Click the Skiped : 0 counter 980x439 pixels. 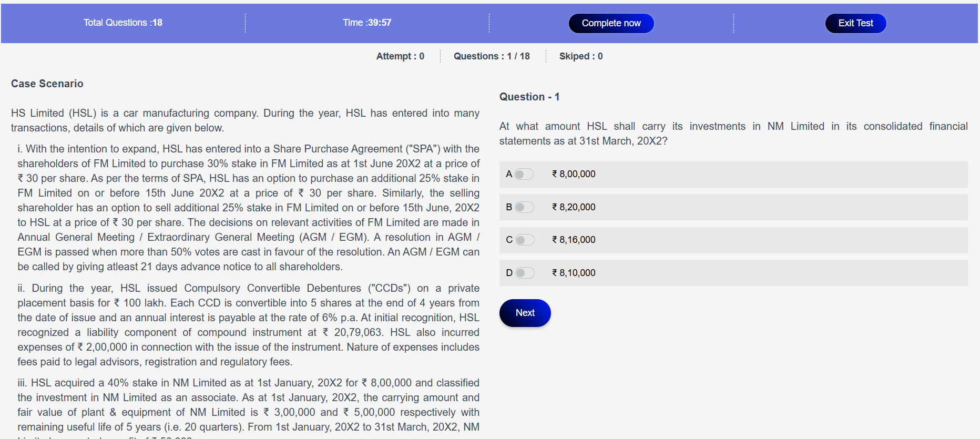(581, 56)
